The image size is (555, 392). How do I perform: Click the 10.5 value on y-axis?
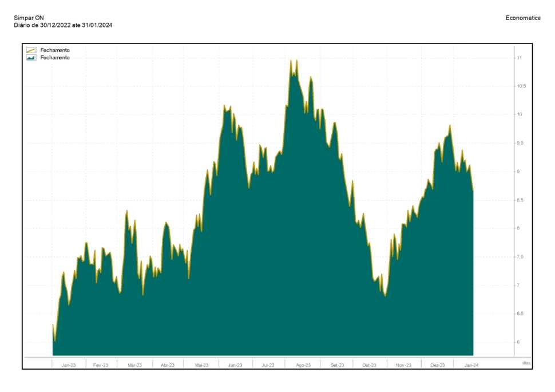click(x=521, y=86)
